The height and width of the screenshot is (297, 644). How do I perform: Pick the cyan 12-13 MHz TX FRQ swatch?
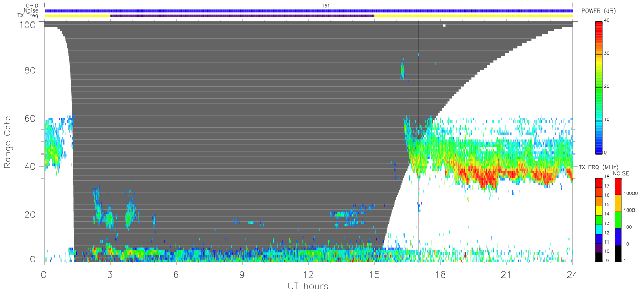pos(599,228)
